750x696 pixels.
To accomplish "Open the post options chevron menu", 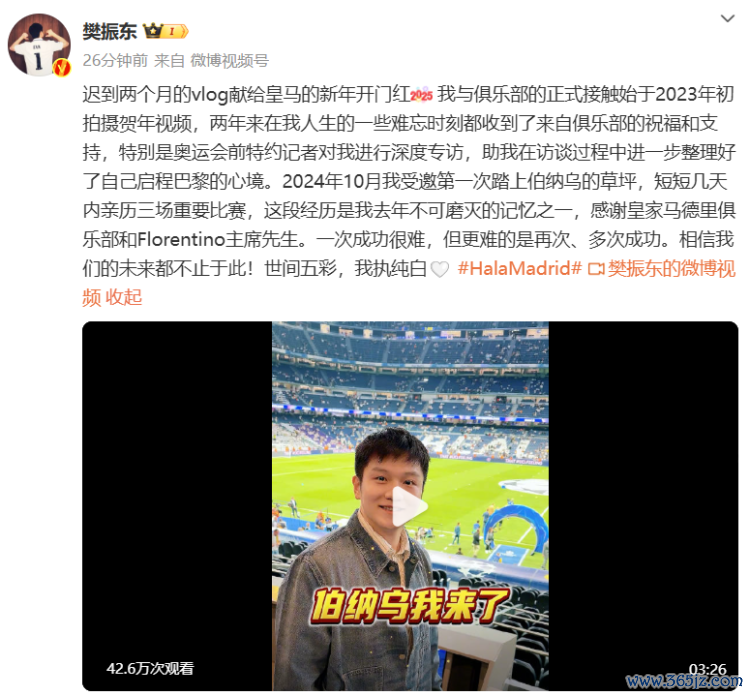I will (728, 19).
